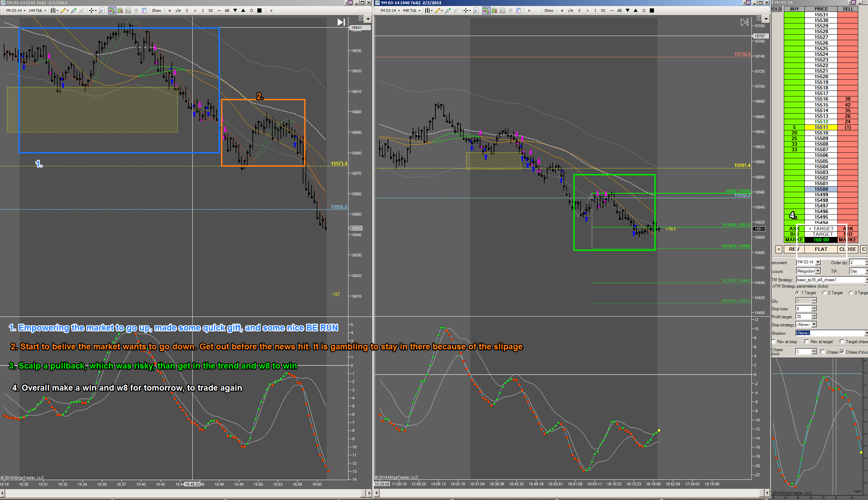Open the Stop strategy dropdown
Viewport: 868px width, 500px height.
click(x=814, y=325)
